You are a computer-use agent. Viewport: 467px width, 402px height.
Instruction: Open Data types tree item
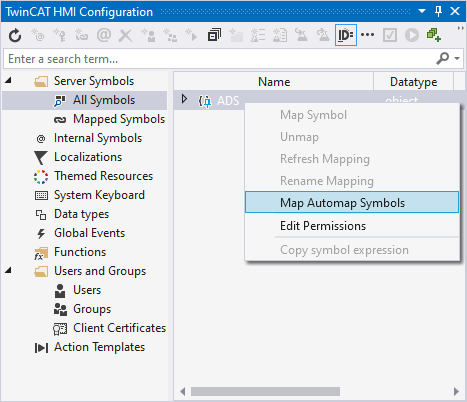click(x=81, y=214)
